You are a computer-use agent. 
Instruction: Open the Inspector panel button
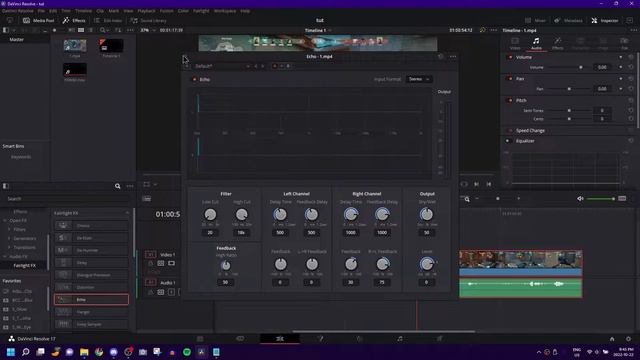(605, 20)
